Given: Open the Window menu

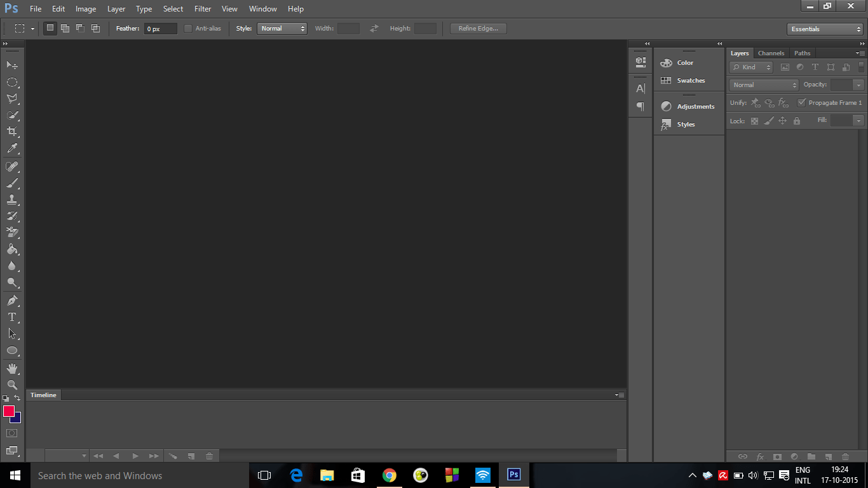Looking at the screenshot, I should [x=263, y=9].
